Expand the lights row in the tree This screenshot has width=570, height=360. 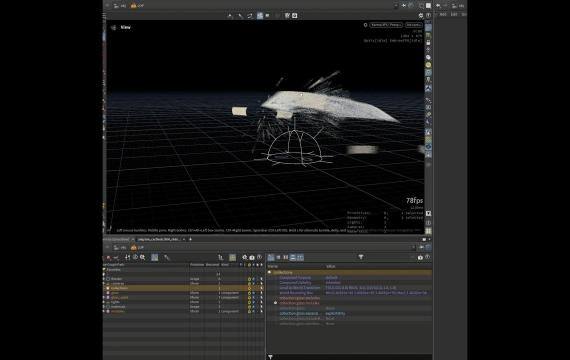click(104, 302)
